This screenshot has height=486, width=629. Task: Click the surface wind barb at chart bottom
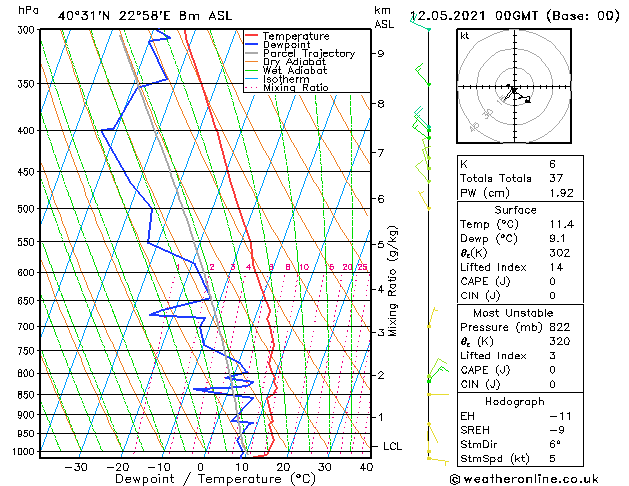click(x=438, y=461)
